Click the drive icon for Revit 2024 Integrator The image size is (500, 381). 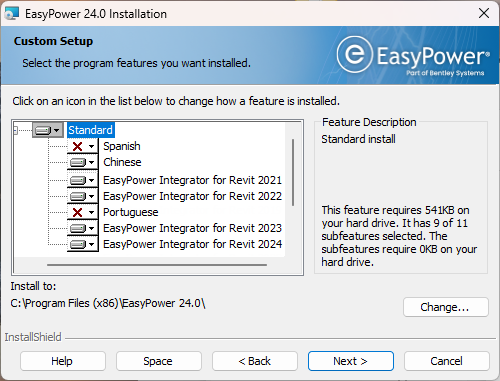coord(78,244)
